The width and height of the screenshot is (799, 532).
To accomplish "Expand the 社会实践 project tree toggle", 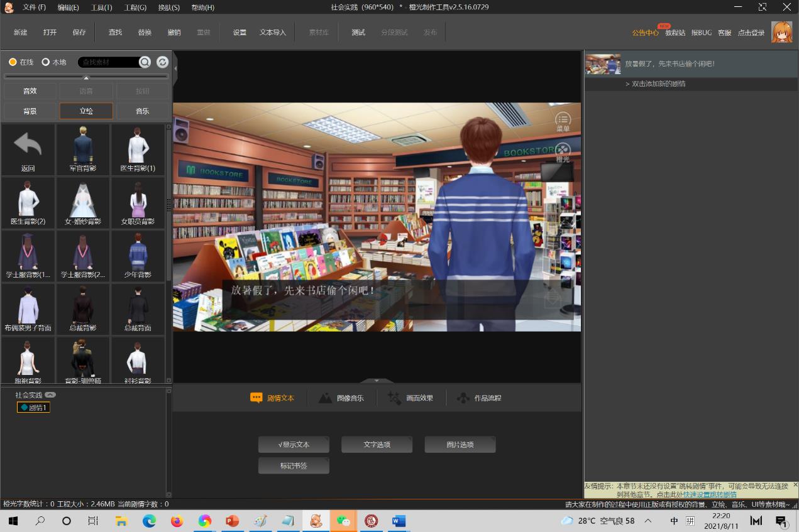I will pyautogui.click(x=50, y=395).
